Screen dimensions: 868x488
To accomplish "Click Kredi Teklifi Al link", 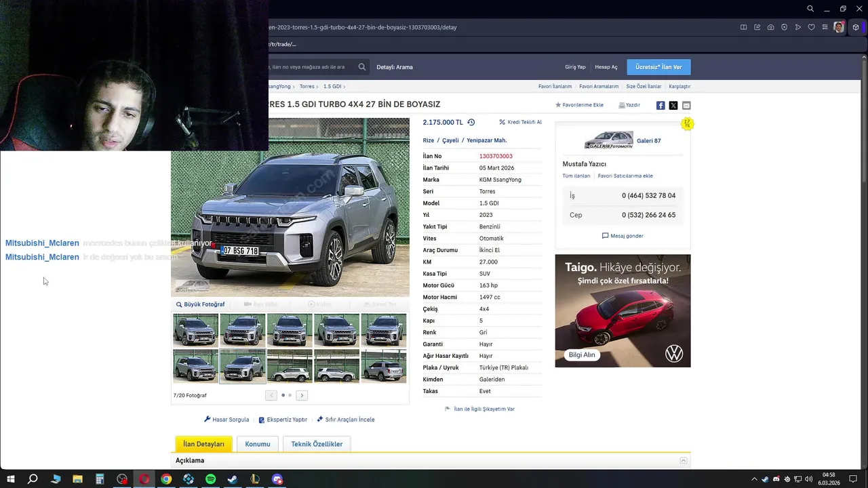I will click(520, 123).
